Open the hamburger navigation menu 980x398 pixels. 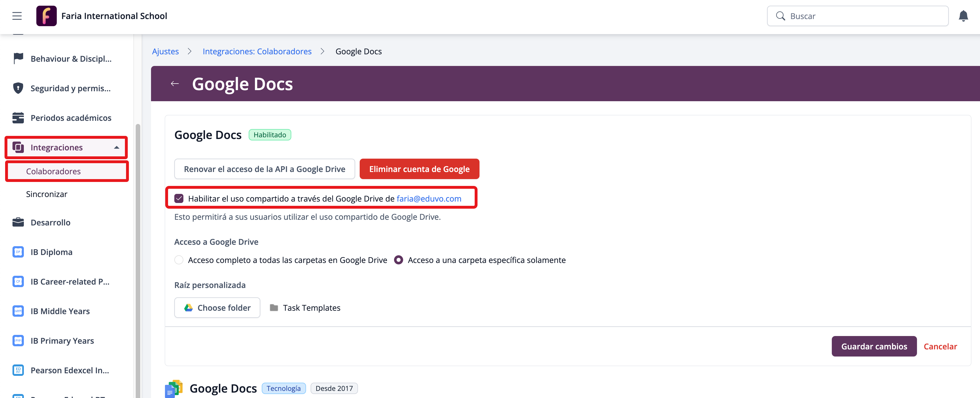pyautogui.click(x=17, y=16)
